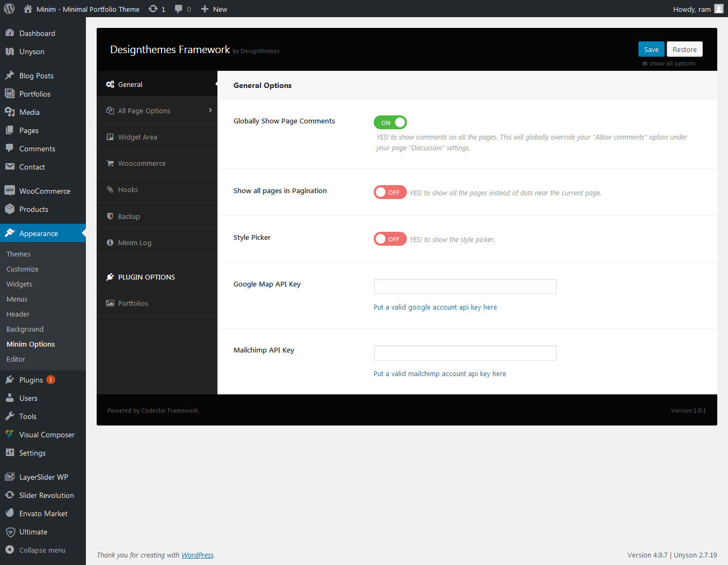Click the LayerSlider WP icon
Screen dimensions: 728x565
[x=10, y=476]
